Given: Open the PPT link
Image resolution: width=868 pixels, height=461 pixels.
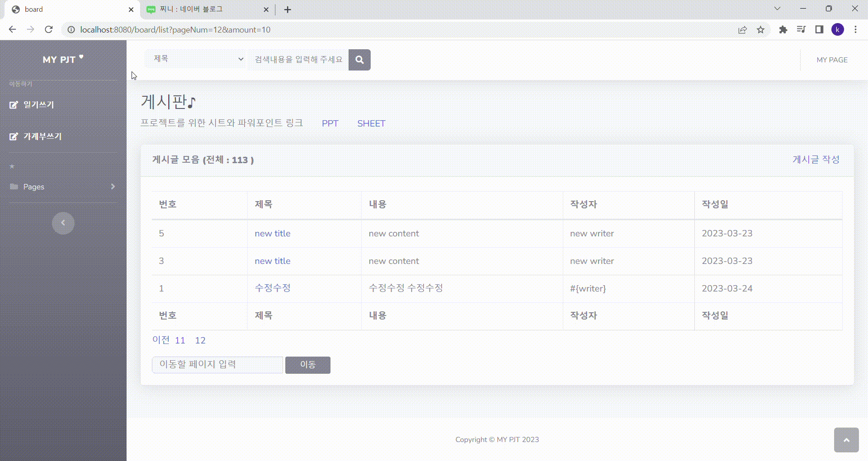Looking at the screenshot, I should point(330,123).
